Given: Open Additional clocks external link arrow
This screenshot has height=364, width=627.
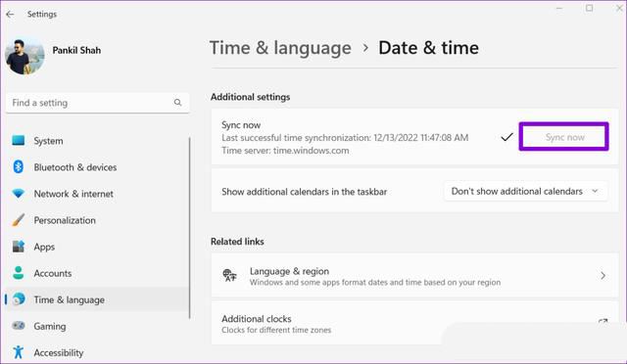Looking at the screenshot, I should click(603, 321).
